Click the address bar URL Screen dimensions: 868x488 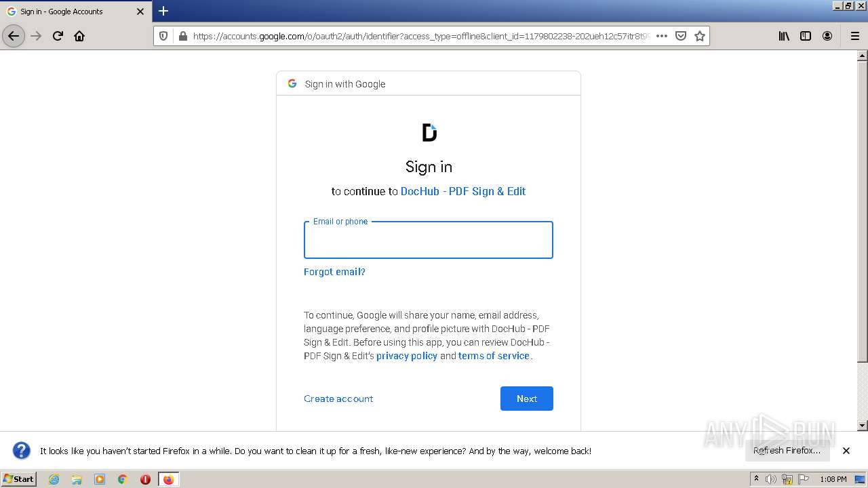pyautogui.click(x=420, y=36)
